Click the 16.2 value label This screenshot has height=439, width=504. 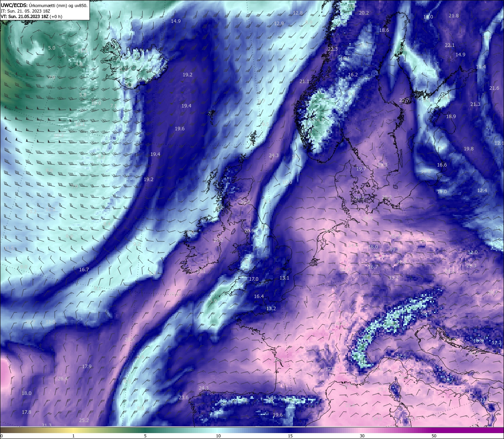pos(353,75)
